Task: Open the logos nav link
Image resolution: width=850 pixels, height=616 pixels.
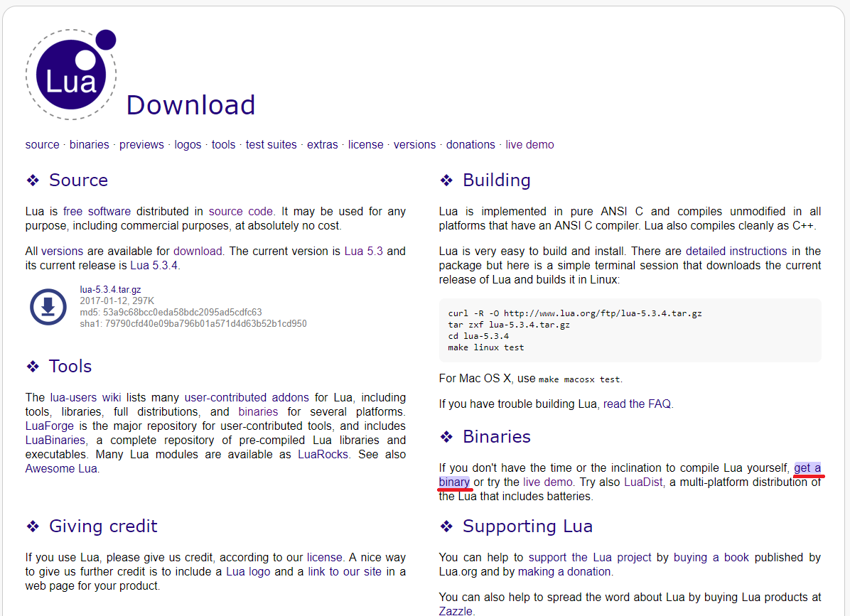Action: click(x=188, y=145)
